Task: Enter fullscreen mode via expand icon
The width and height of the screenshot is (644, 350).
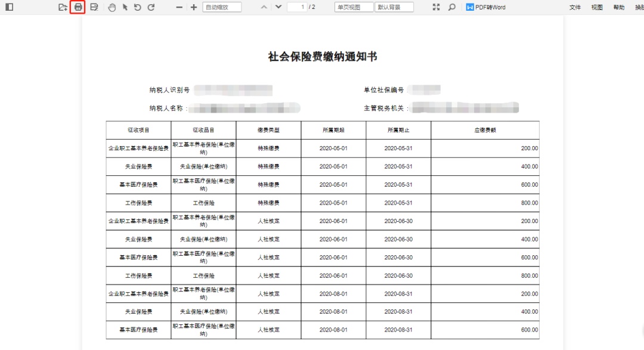Action: tap(436, 7)
